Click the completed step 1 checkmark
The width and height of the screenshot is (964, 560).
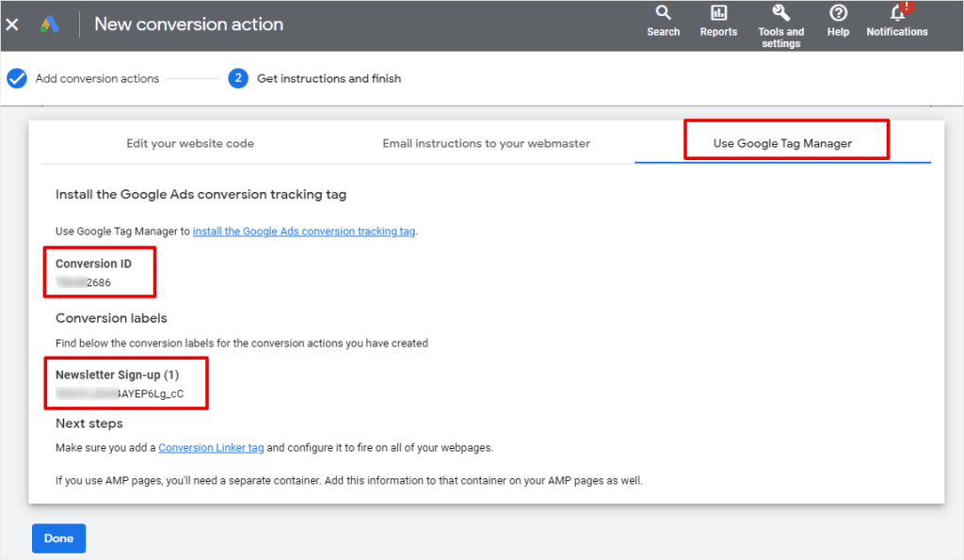(x=15, y=78)
